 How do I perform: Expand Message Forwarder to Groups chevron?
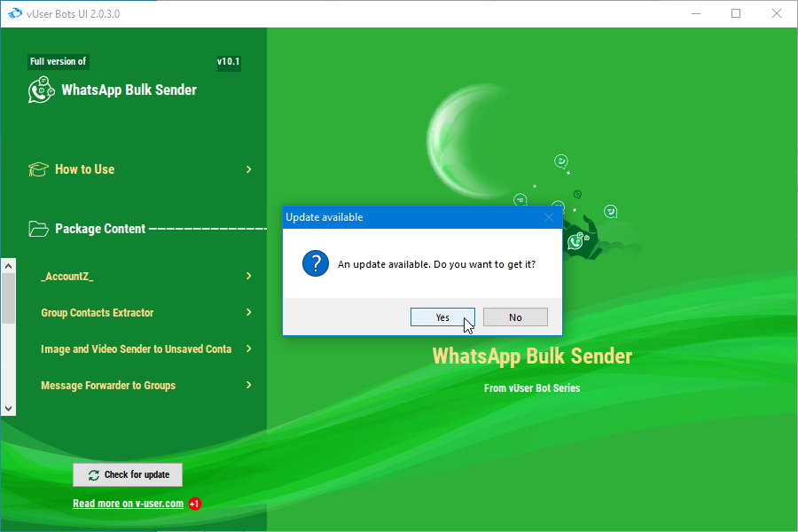click(x=249, y=385)
